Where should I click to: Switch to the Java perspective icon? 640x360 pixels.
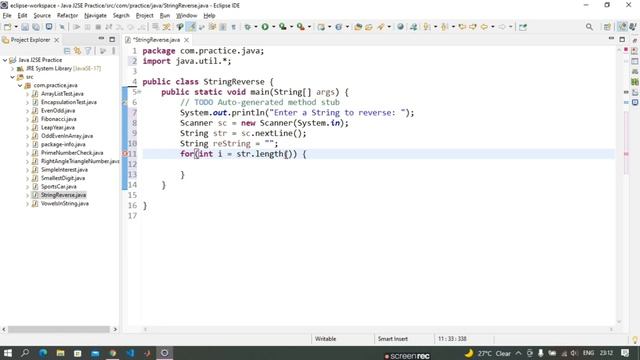coord(622,27)
